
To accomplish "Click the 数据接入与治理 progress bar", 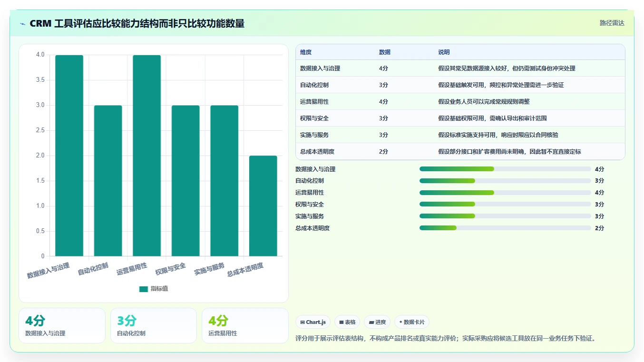I will pyautogui.click(x=505, y=169).
